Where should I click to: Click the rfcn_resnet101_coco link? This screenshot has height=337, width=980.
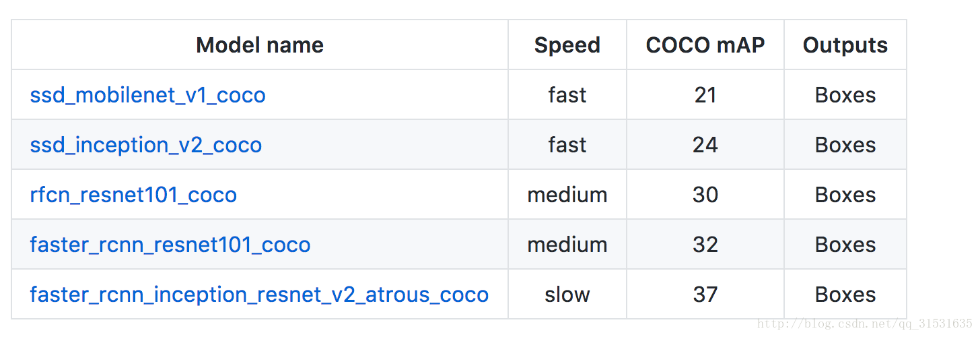[x=133, y=195]
